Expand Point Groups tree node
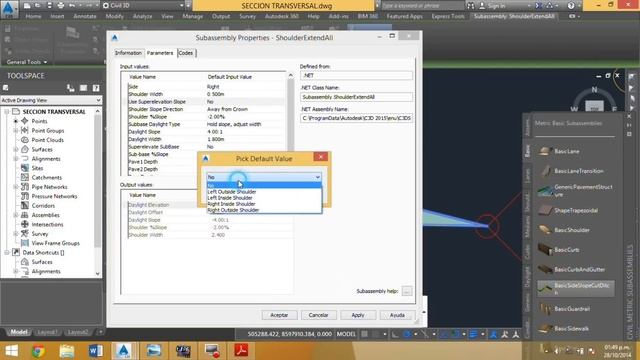Screen dimensions: 640x360 16,131
